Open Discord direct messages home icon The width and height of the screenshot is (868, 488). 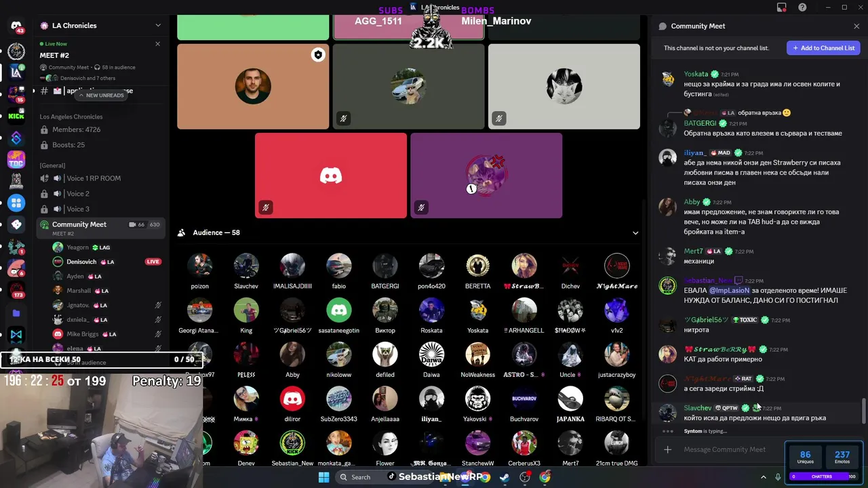16,26
